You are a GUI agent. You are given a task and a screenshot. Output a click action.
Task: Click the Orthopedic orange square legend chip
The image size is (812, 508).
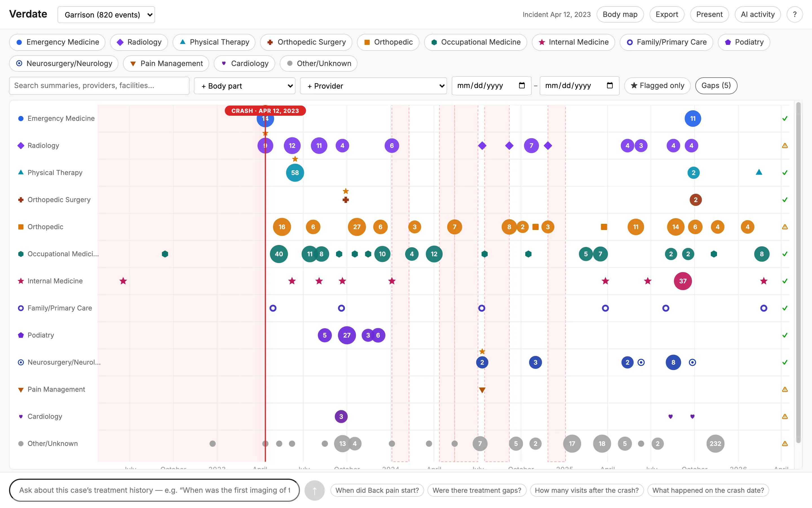point(388,42)
